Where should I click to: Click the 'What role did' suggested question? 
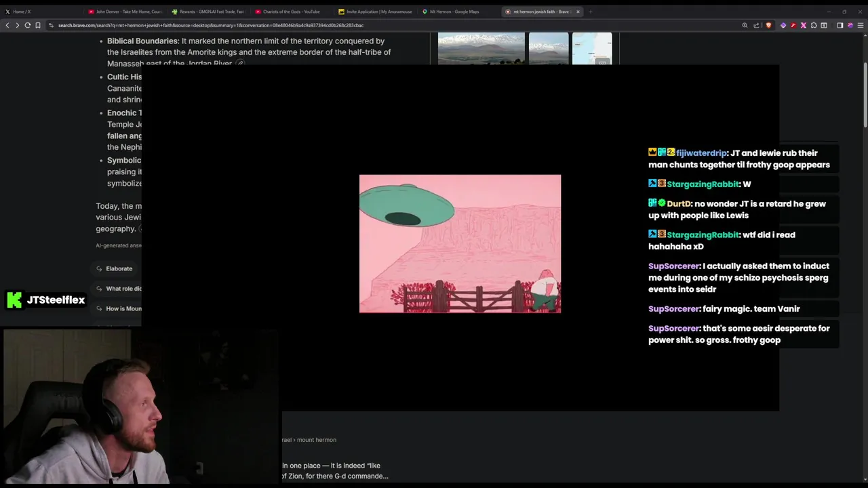117,289
